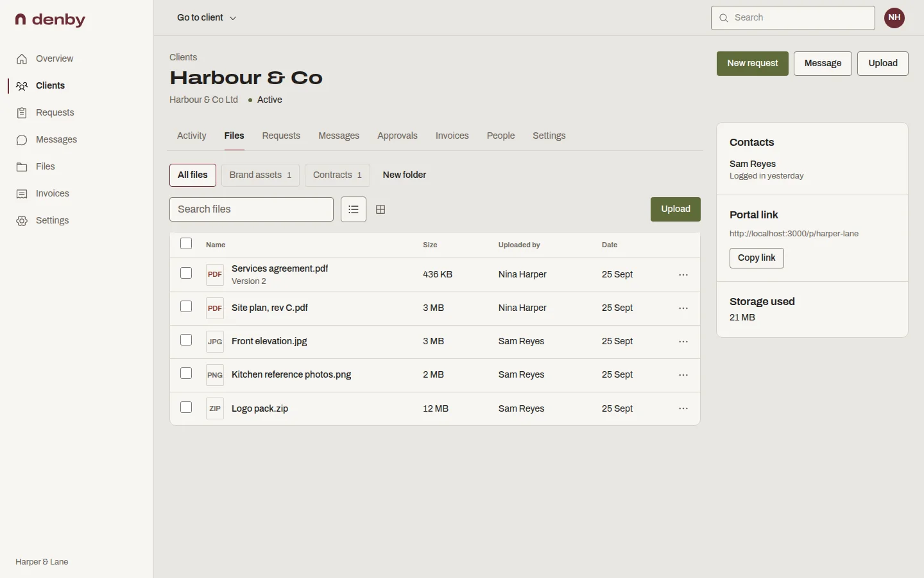Viewport: 924px width, 578px height.
Task: Check the Kitchen reference photos.png checkbox
Action: click(186, 373)
